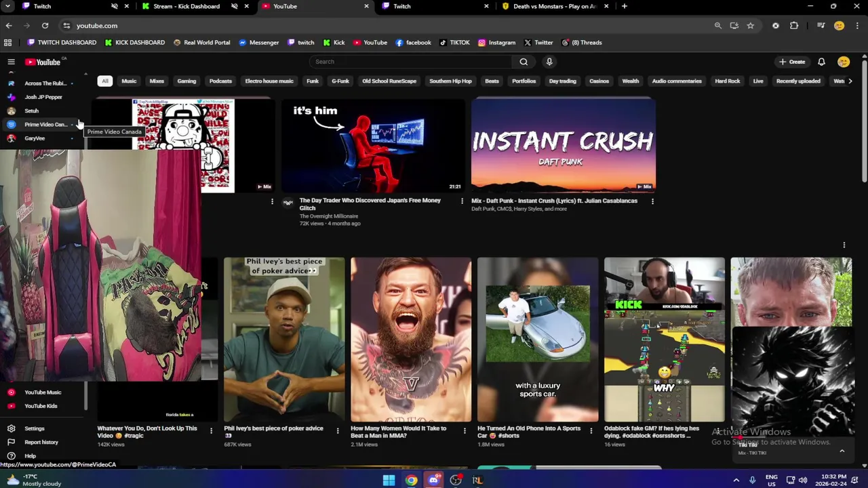
Task: Switch to Stream - Kick Dashboard tab
Action: coord(186,6)
